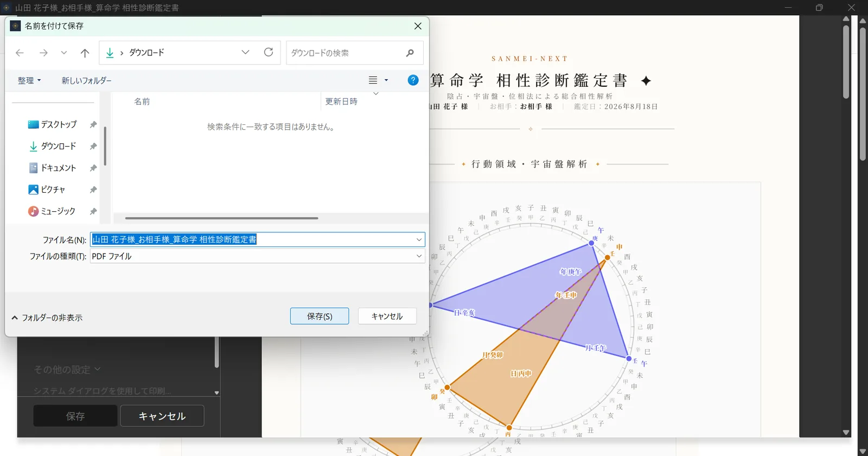Screen dimensions: 868x456
Task: Go up one folder level arrow
Action: pos(85,53)
